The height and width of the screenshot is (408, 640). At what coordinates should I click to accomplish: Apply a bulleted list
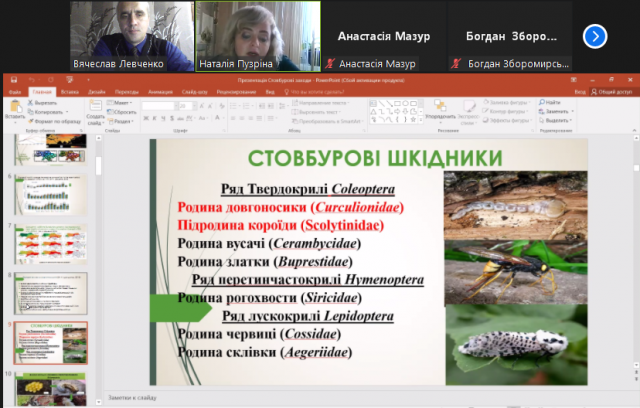(233, 106)
